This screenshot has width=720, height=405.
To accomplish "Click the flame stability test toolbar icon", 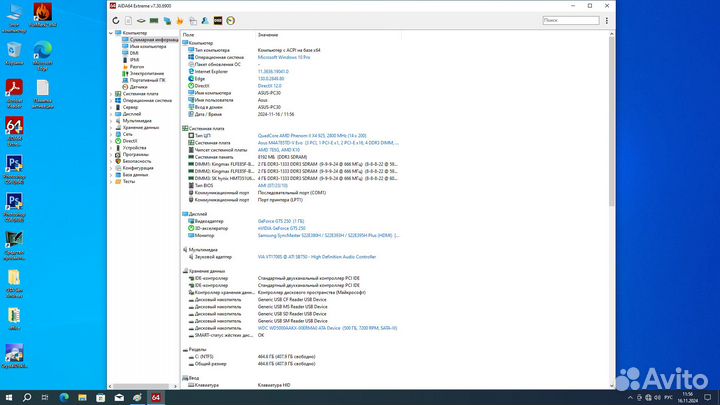I will point(180,21).
